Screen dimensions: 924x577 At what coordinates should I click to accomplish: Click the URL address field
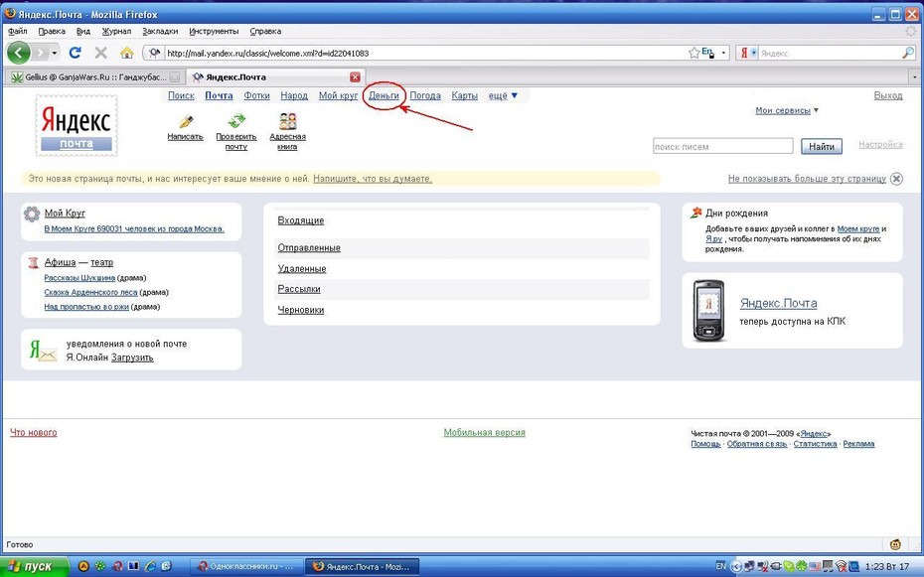tap(424, 53)
